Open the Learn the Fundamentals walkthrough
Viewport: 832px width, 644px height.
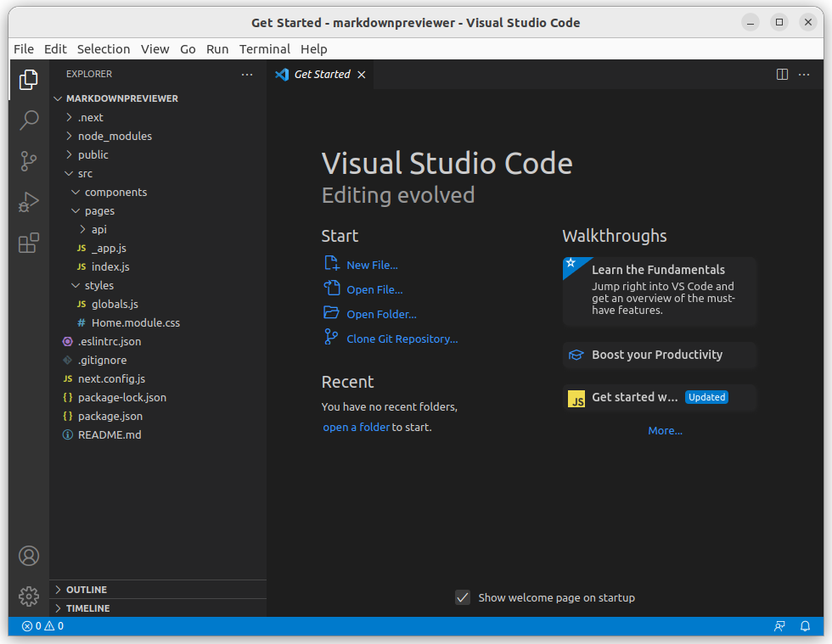click(x=659, y=291)
